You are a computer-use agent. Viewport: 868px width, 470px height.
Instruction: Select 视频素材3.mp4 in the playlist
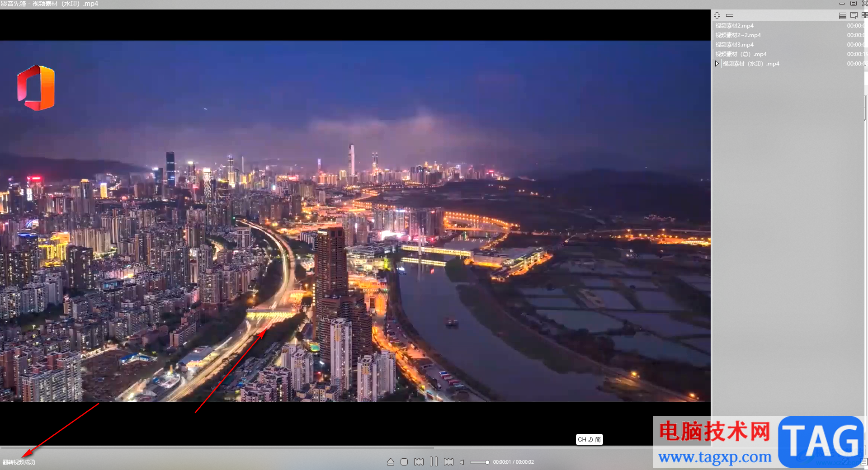(x=789, y=45)
